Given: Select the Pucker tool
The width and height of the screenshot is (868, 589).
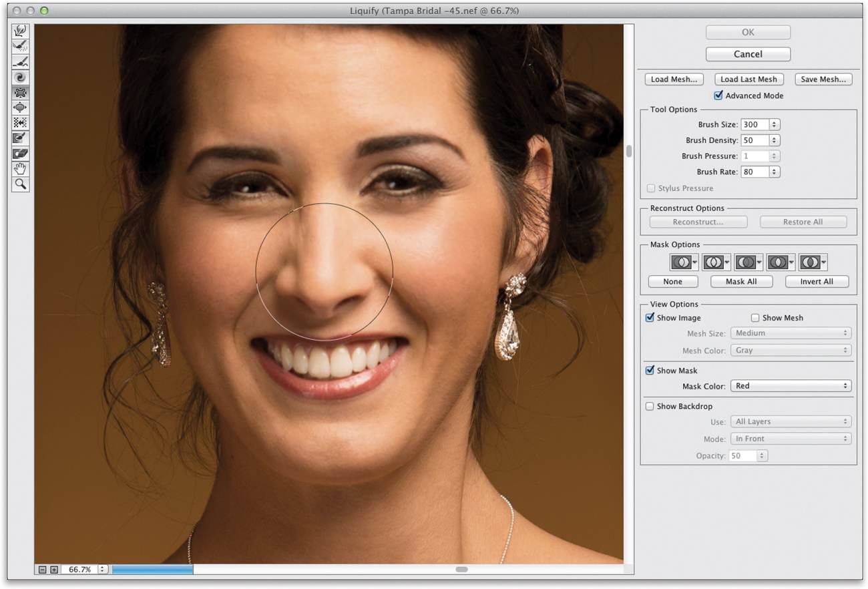Looking at the screenshot, I should (21, 92).
